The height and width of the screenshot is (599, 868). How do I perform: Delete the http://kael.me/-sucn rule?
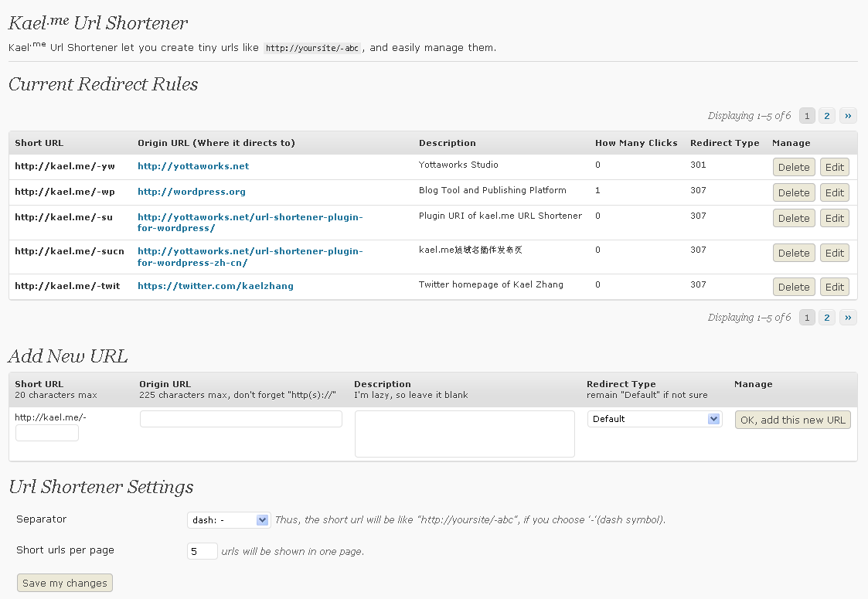pyautogui.click(x=793, y=253)
